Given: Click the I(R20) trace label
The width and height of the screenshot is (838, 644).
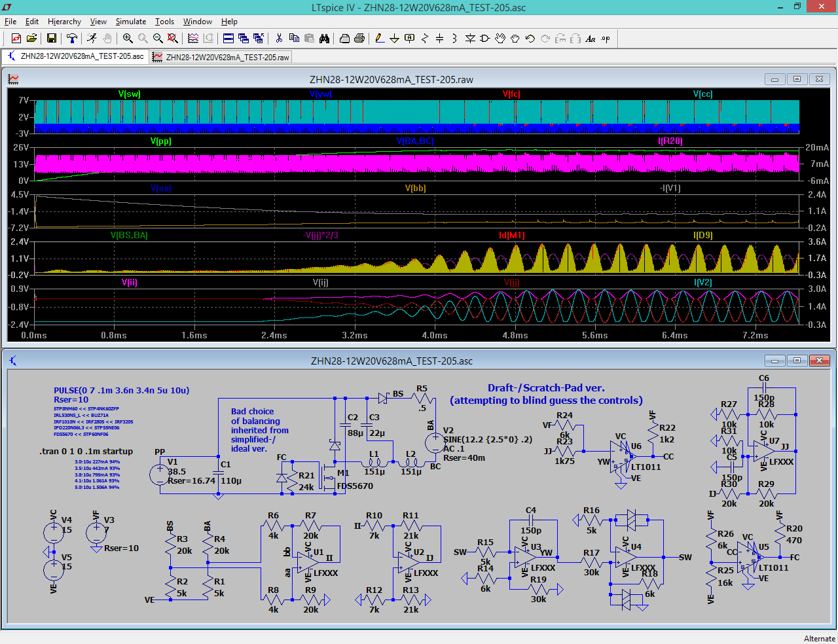Looking at the screenshot, I should pos(670,141).
